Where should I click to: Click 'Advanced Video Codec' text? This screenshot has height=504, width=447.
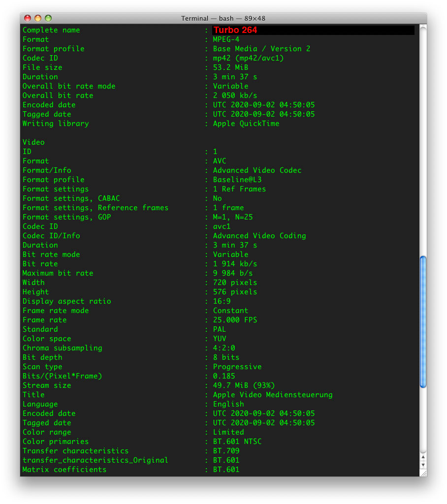tap(257, 170)
